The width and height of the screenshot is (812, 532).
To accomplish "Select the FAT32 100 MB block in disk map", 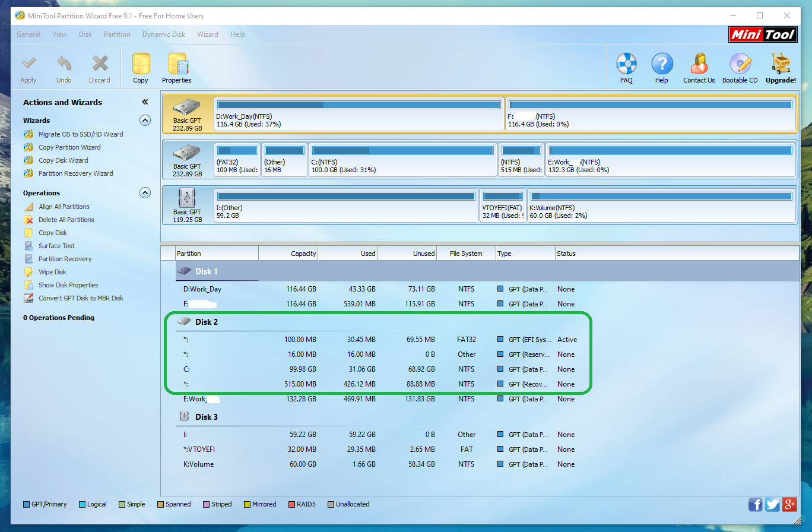I will (237, 160).
